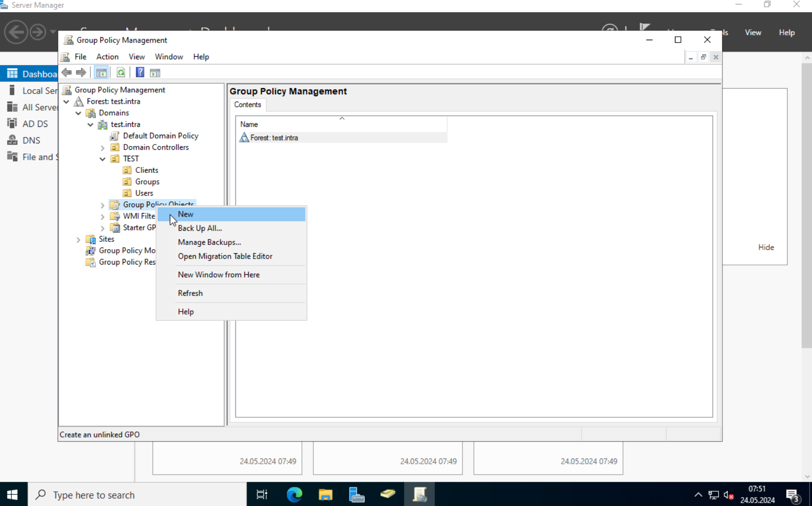This screenshot has height=506, width=812.
Task: Open DNS in Server Manager sidebar
Action: [31, 141]
